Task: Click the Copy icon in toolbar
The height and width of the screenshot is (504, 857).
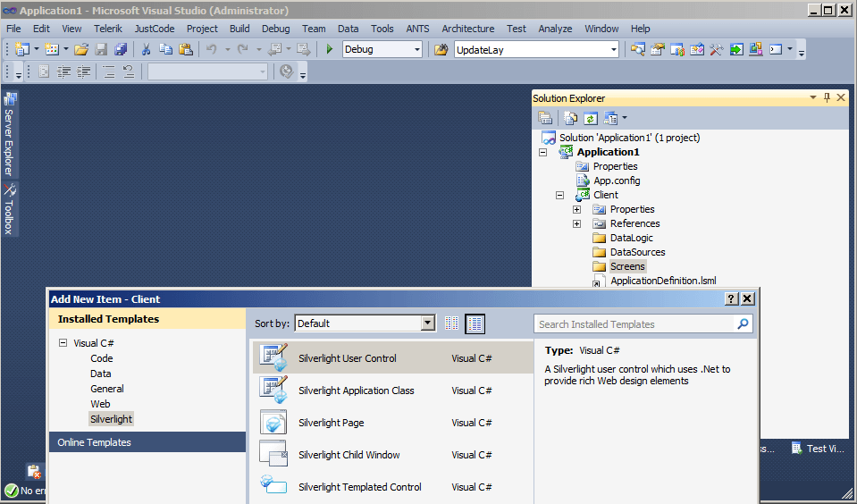Action: point(165,49)
